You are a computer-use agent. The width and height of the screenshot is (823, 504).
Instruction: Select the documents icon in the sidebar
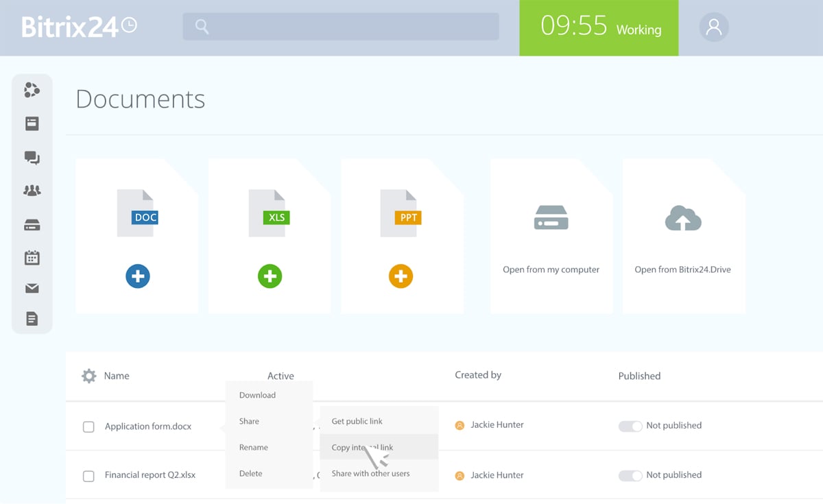[x=32, y=318]
